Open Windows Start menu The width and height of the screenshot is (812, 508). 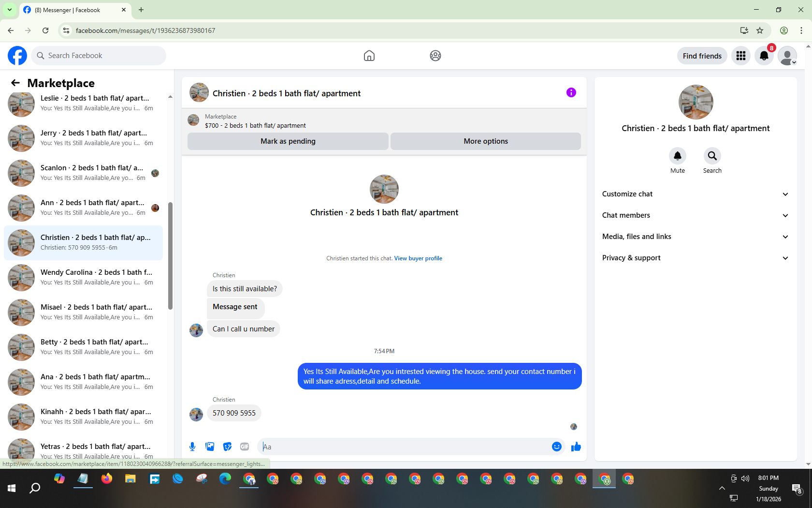(x=12, y=488)
